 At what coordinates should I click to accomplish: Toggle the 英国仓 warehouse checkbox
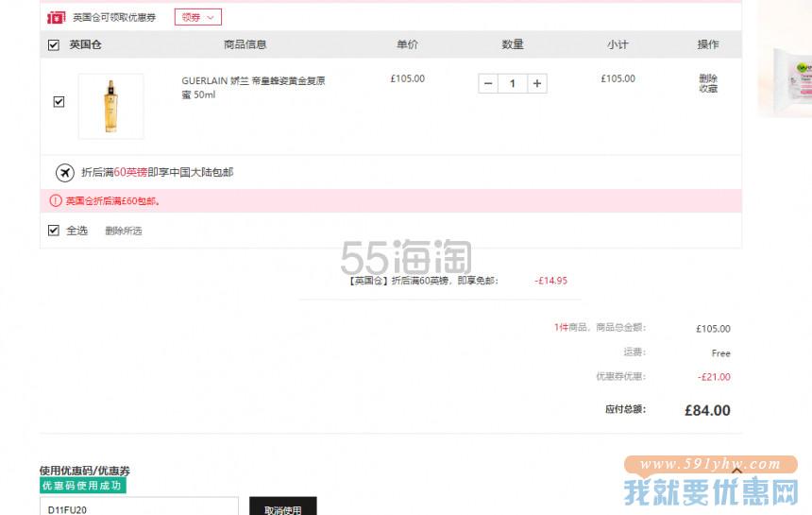click(53, 45)
